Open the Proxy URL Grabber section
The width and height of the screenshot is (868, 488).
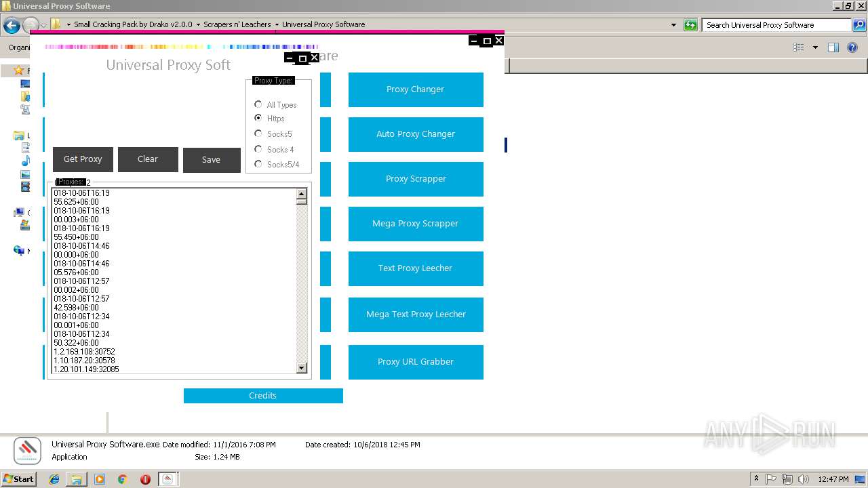coord(416,362)
